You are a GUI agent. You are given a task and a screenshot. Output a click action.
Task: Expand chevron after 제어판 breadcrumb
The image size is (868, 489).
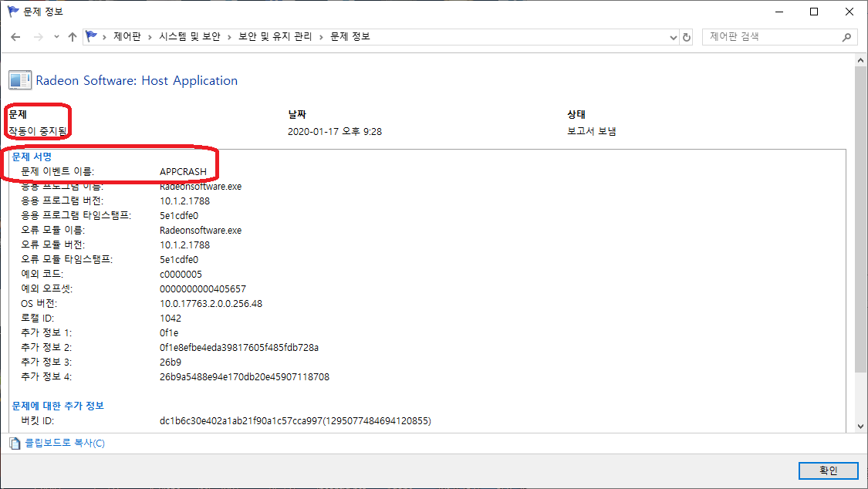coord(150,37)
